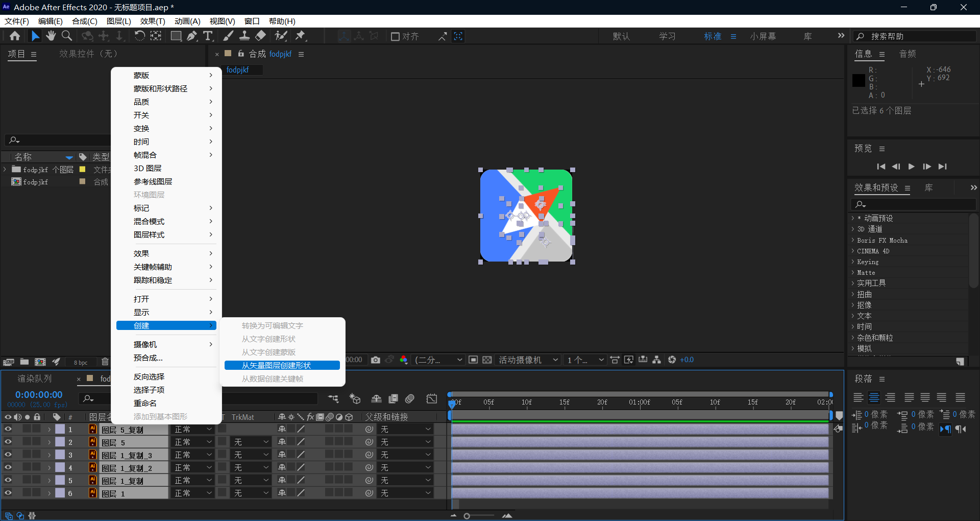This screenshot has height=521, width=980.
Task: Toggle eye for layer 图层 1
Action: [8, 493]
